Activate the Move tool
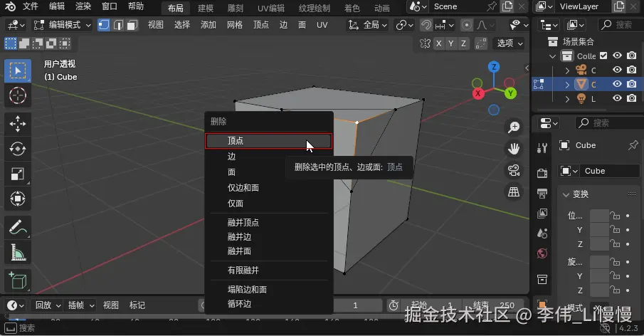 pos(17,124)
